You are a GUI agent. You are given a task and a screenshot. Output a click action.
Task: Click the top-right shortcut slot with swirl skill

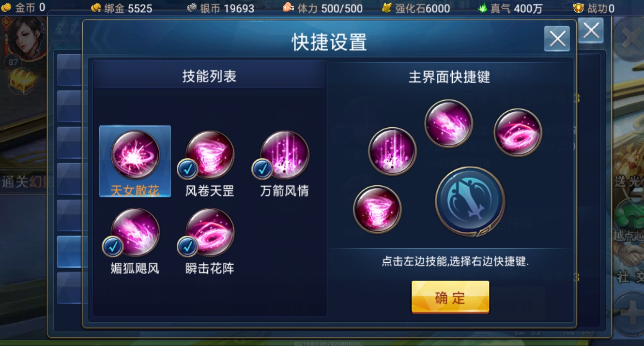click(x=518, y=132)
